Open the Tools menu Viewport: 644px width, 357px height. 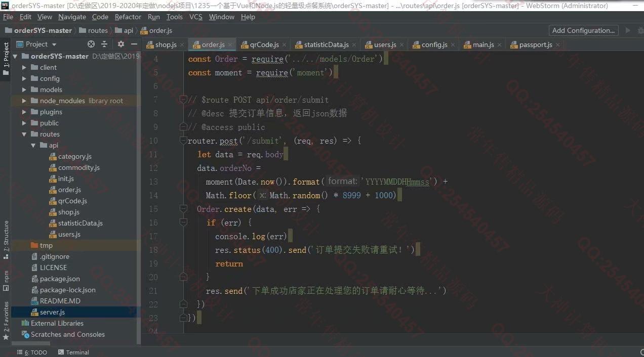174,17
